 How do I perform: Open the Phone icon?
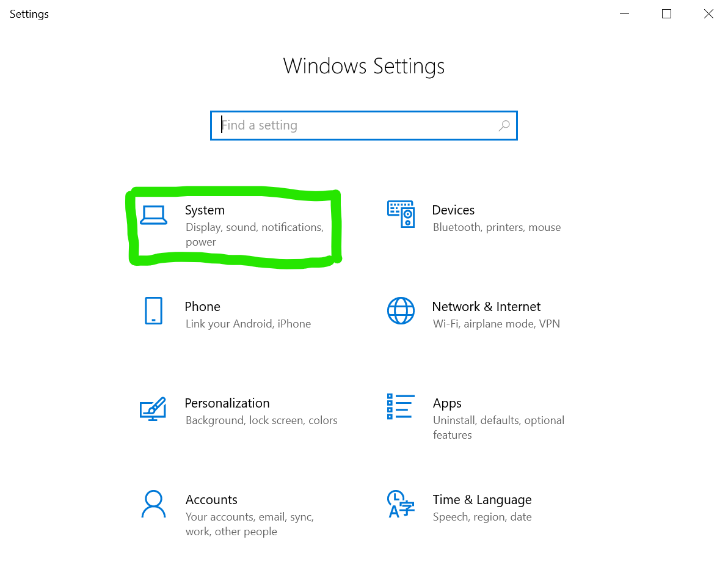click(154, 310)
